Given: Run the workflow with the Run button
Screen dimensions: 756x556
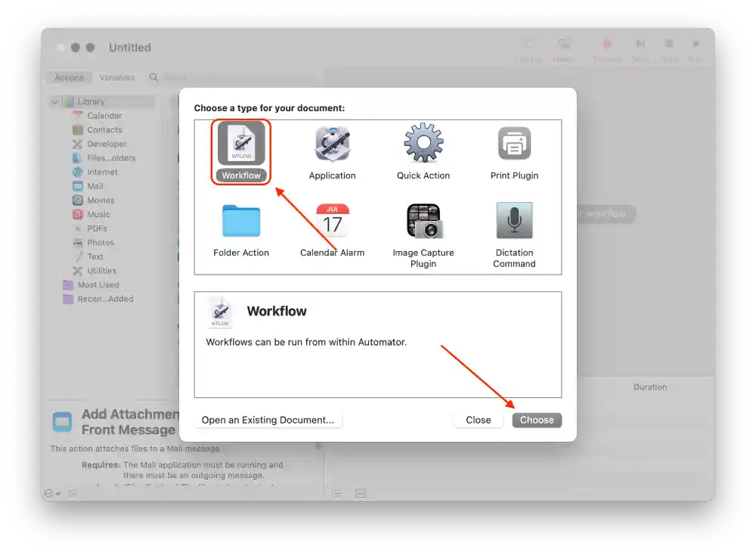Looking at the screenshot, I should pyautogui.click(x=696, y=44).
